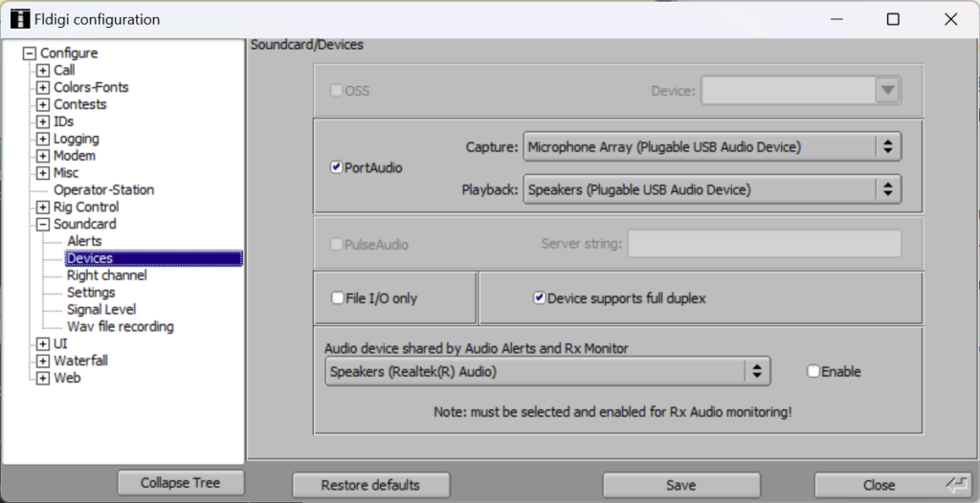980x503 pixels.
Task: Collapse the Soundcard tree node
Action: click(x=43, y=225)
